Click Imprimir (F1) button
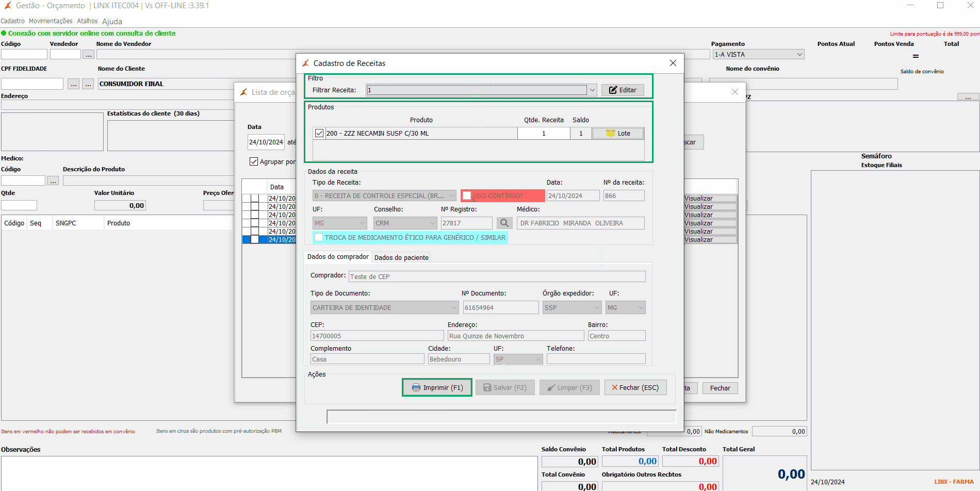This screenshot has width=980, height=491. click(x=437, y=387)
